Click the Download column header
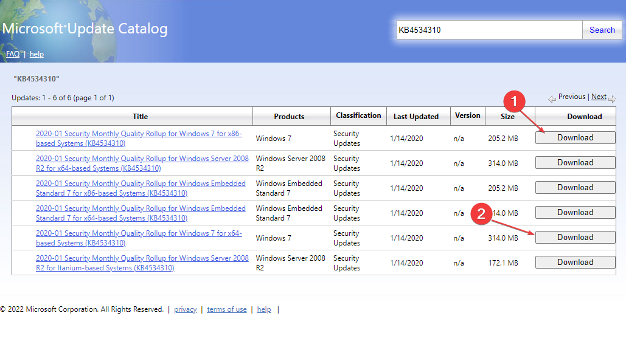This screenshot has width=626, height=364. (585, 117)
